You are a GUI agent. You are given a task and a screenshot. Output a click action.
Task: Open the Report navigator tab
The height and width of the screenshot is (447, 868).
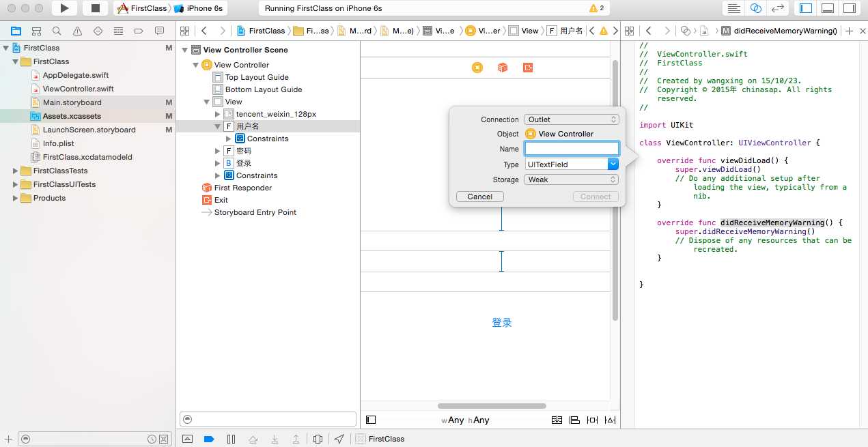click(x=159, y=31)
